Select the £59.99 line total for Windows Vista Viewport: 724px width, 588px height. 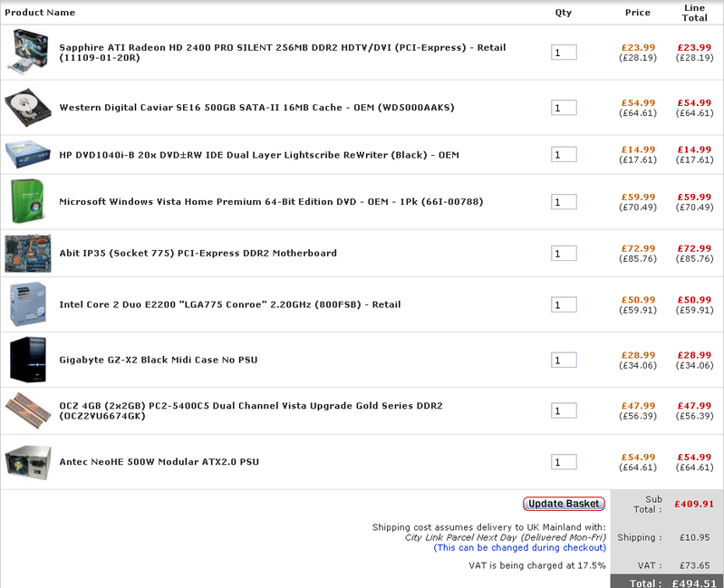(694, 197)
